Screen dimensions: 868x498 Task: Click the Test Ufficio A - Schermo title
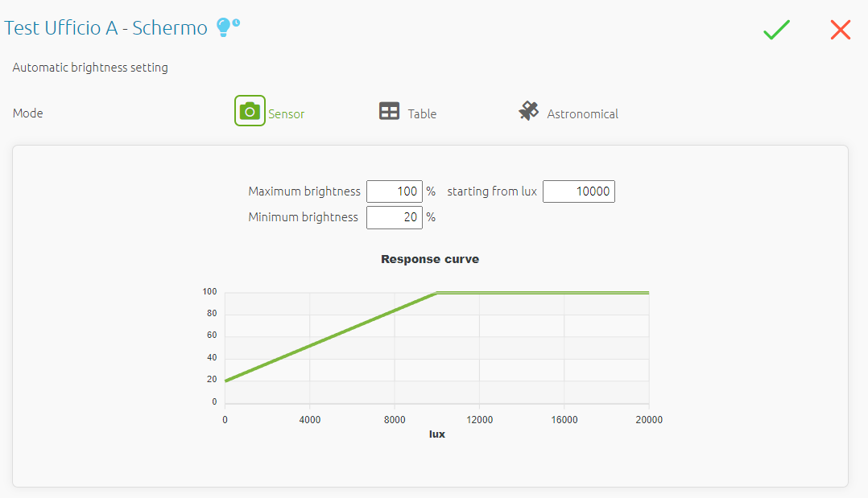[105, 27]
